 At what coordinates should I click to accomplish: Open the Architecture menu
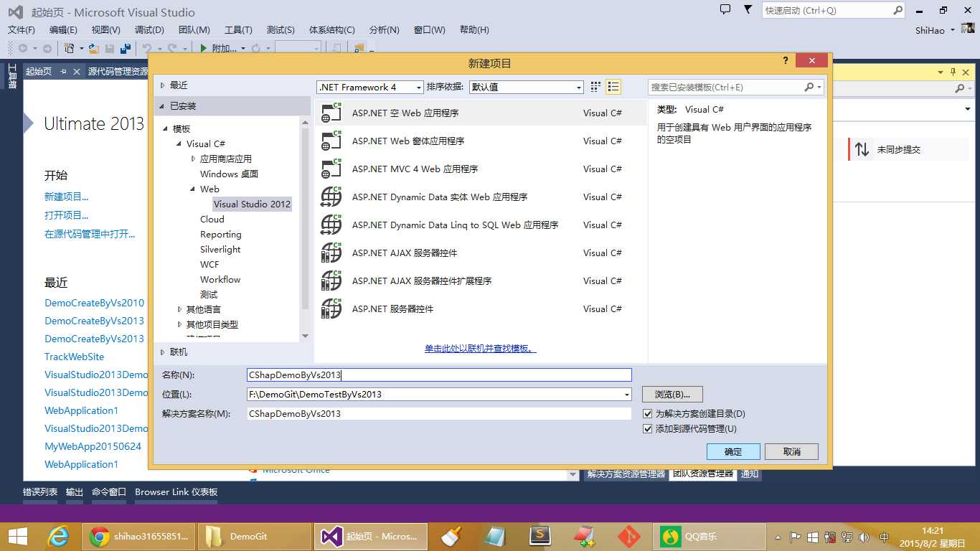[332, 29]
